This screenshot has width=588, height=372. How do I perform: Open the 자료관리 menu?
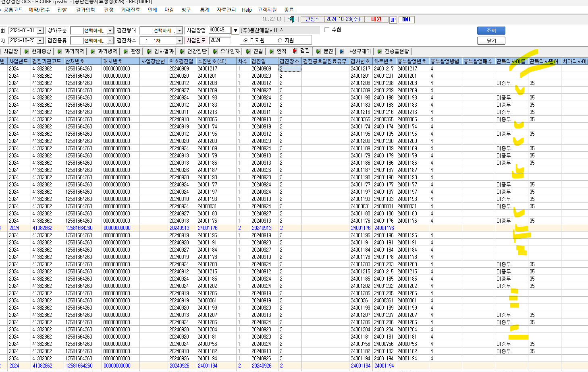(226, 10)
